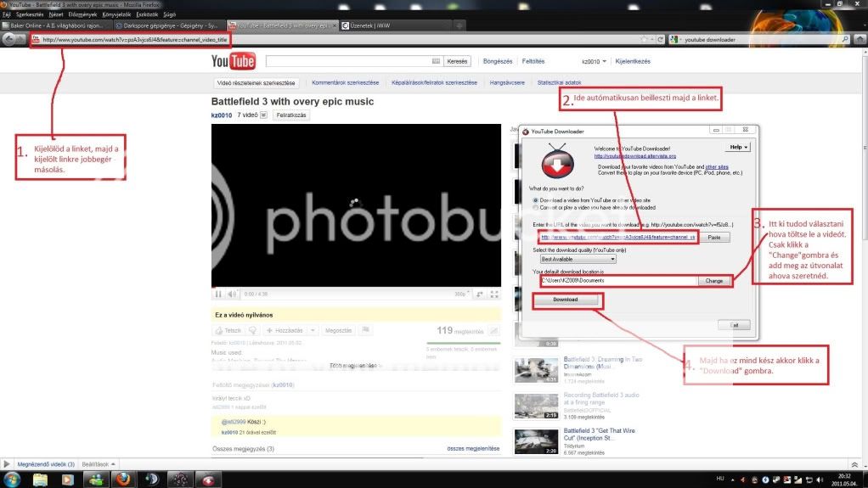Click the Windows Start button

point(12,480)
